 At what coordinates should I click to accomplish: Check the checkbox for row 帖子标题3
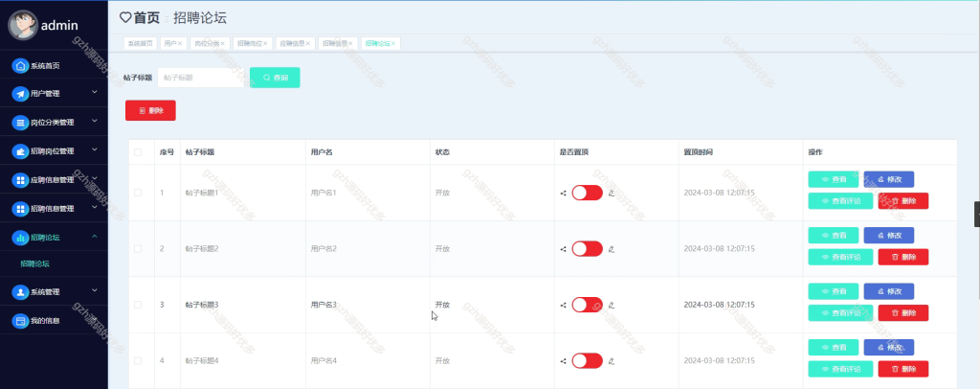click(x=138, y=305)
